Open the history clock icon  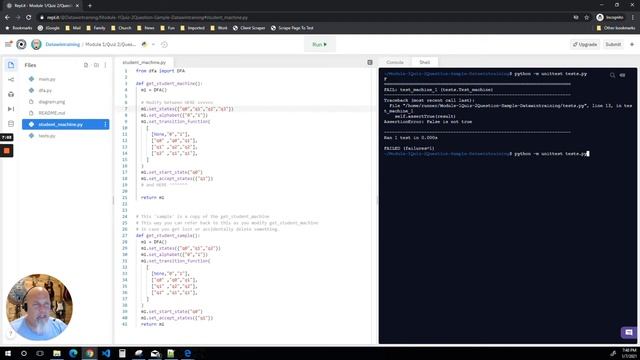click(164, 44)
